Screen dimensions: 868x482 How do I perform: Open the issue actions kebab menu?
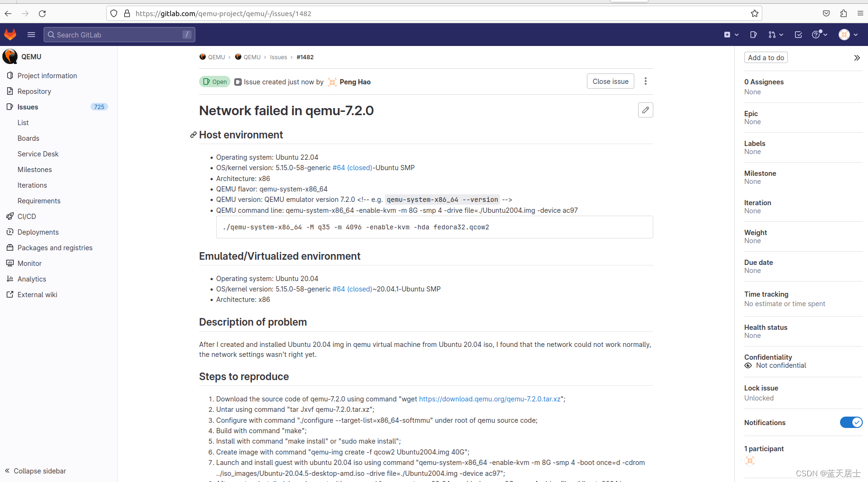point(645,81)
